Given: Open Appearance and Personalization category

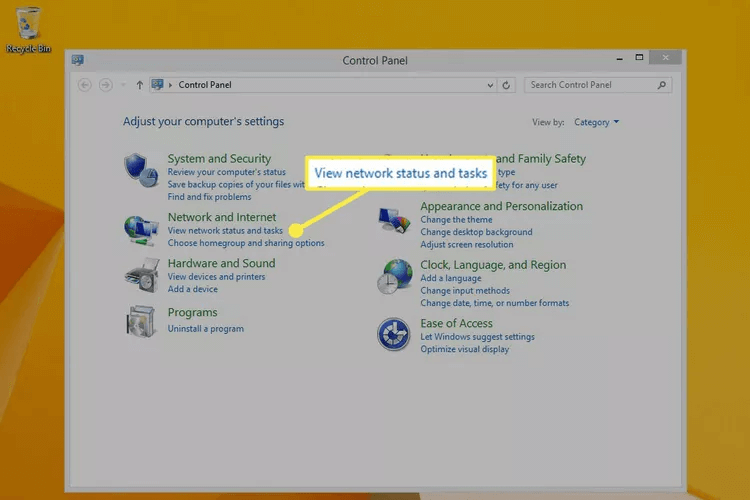Looking at the screenshot, I should pos(501,206).
